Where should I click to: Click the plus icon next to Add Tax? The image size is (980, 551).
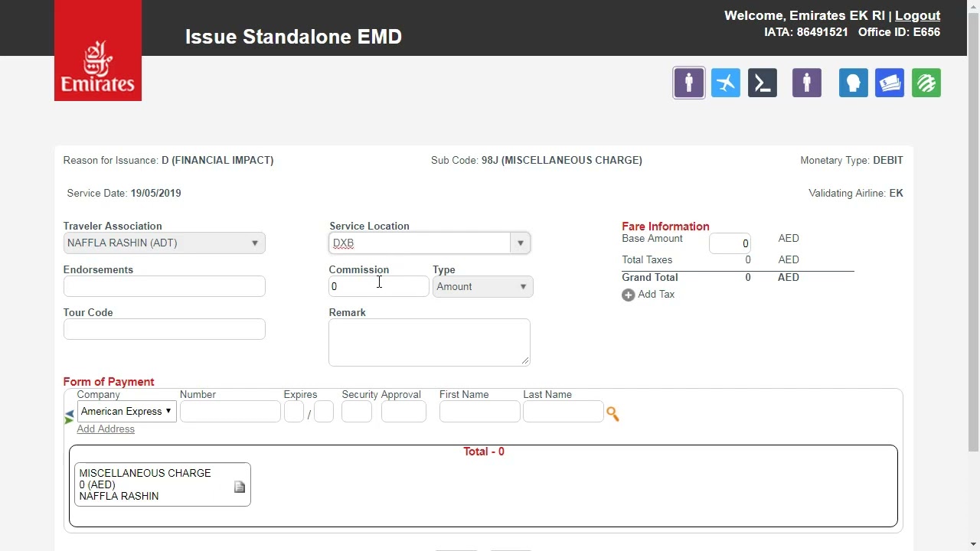tap(629, 295)
